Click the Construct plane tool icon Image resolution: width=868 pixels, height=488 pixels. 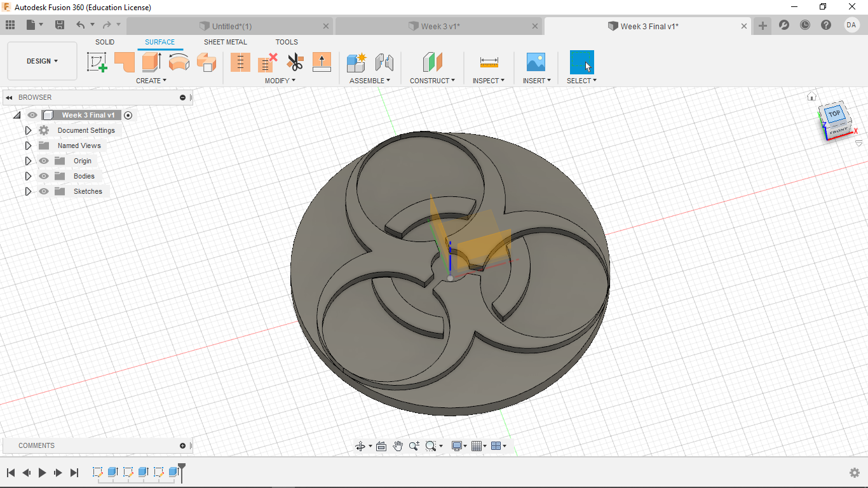click(x=432, y=62)
